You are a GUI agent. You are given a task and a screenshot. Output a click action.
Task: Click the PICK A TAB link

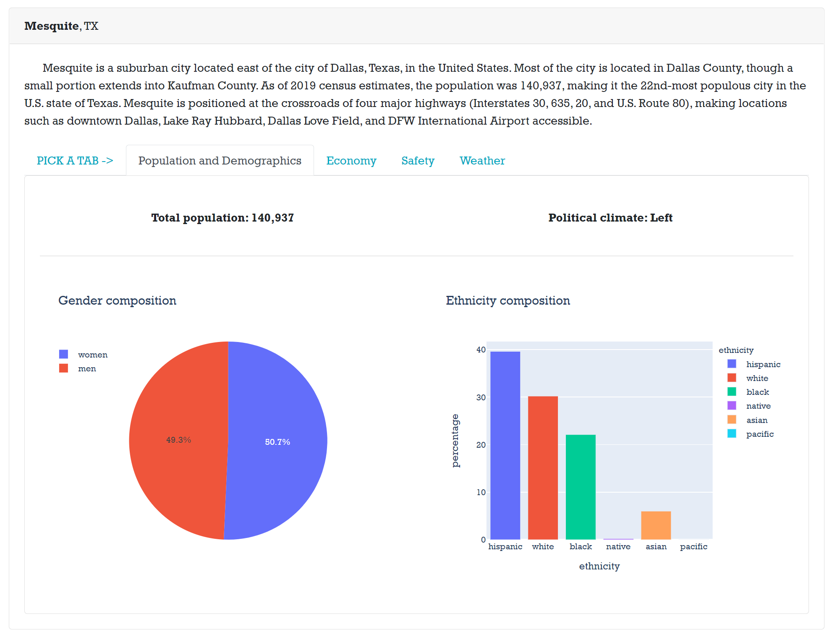(x=75, y=161)
